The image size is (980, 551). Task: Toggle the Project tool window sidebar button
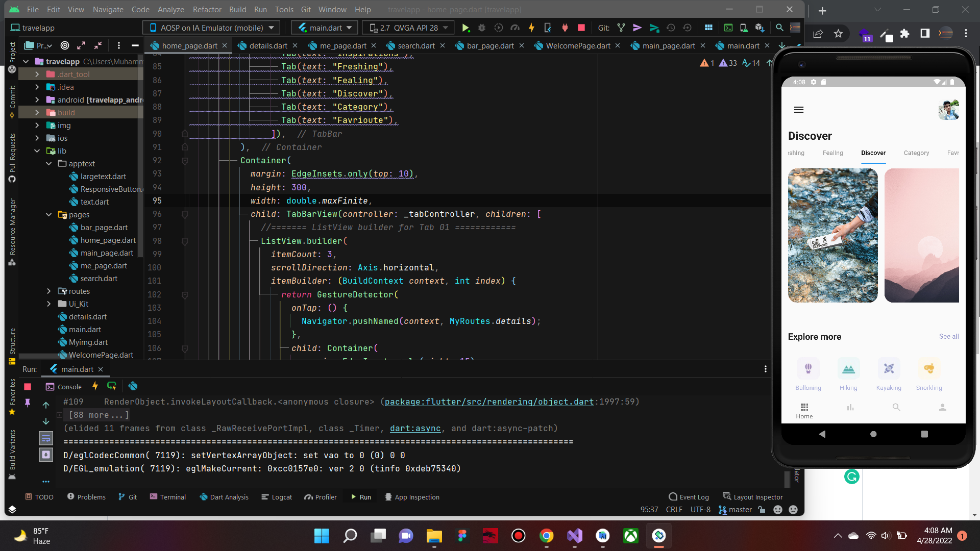(12, 58)
